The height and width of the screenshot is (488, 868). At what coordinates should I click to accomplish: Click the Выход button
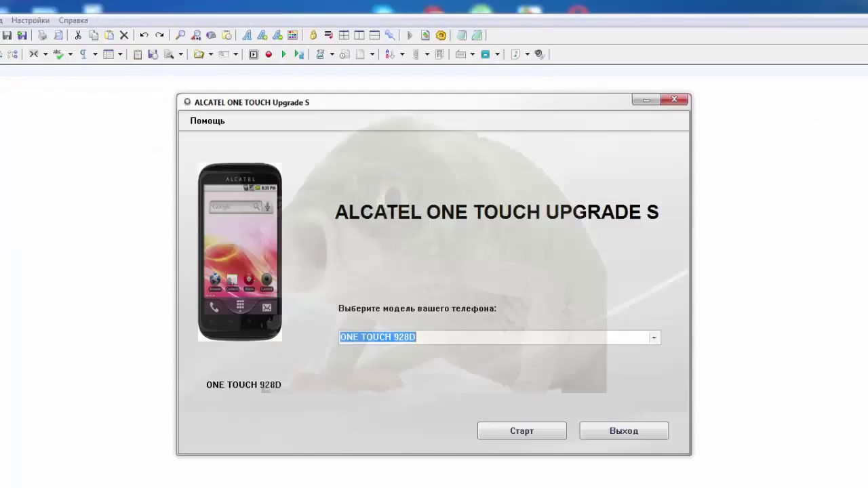point(624,430)
